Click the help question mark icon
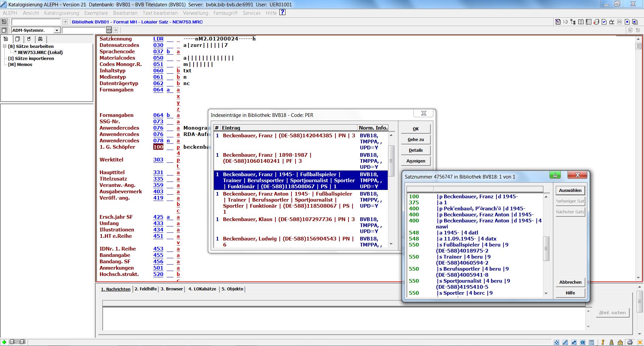This screenshot has width=644, height=346. point(282,12)
